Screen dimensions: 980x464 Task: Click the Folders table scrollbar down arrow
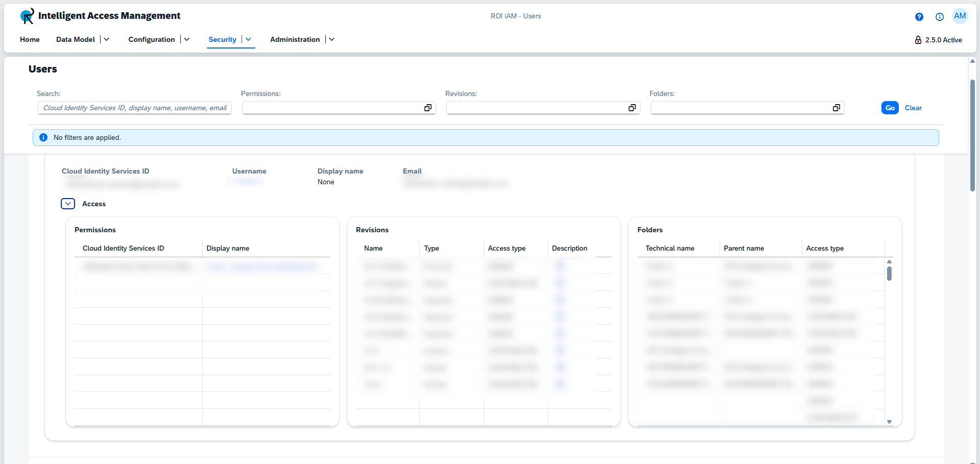889,422
